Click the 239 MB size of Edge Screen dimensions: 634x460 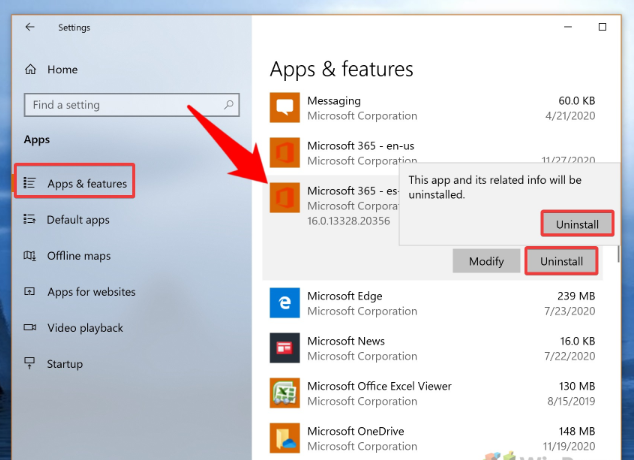point(576,296)
